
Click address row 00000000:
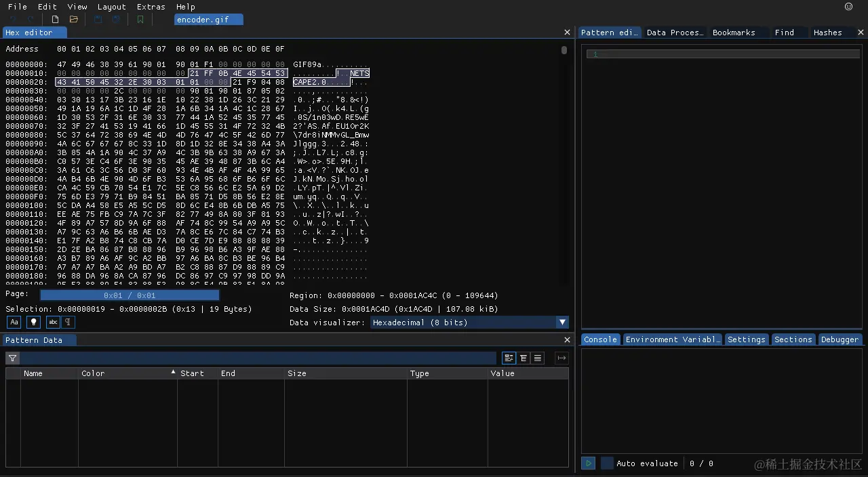(x=26, y=64)
